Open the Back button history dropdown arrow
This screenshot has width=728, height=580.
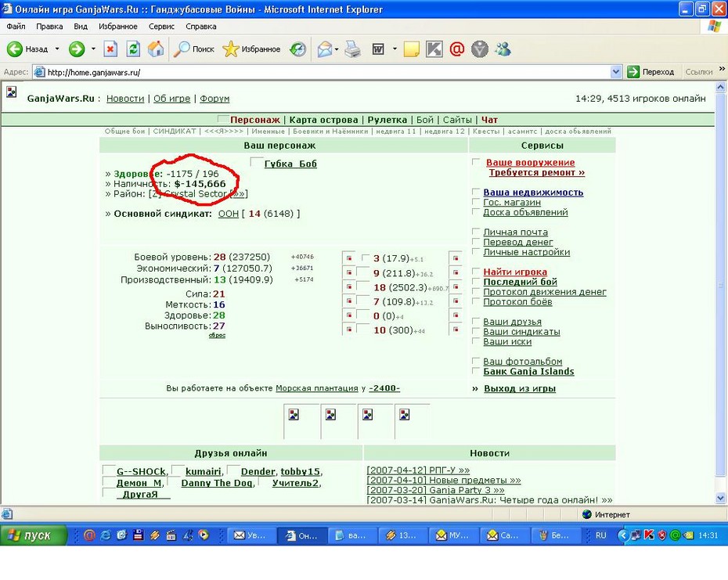coord(57,49)
